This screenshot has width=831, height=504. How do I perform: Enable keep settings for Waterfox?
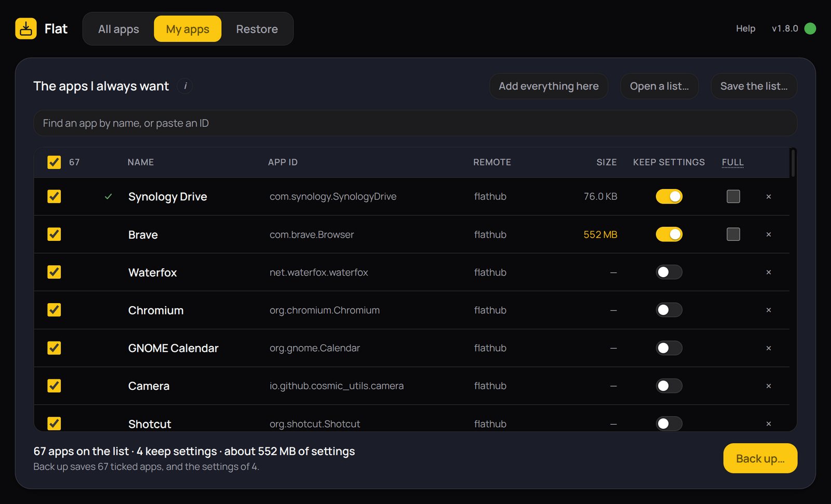coord(669,272)
